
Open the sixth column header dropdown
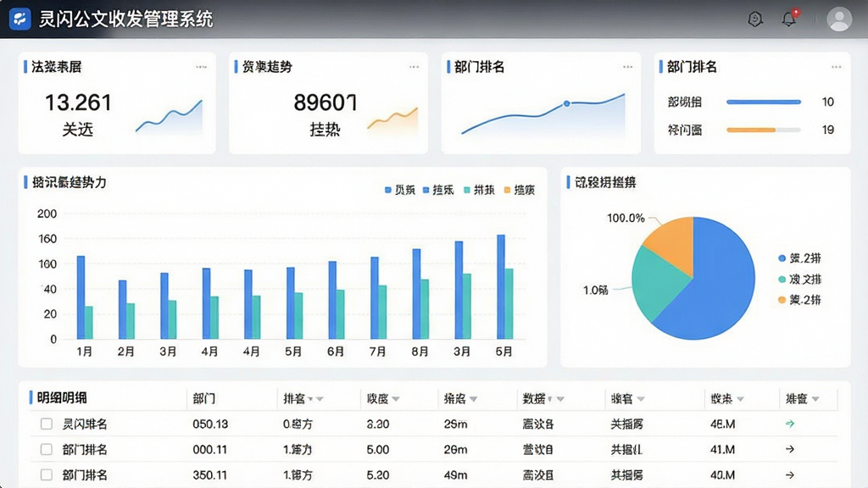(x=641, y=399)
